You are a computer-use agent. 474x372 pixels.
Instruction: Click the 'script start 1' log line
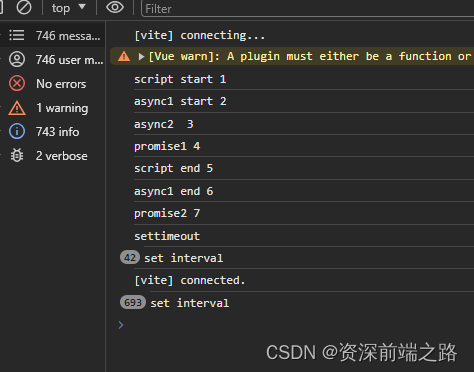click(180, 79)
